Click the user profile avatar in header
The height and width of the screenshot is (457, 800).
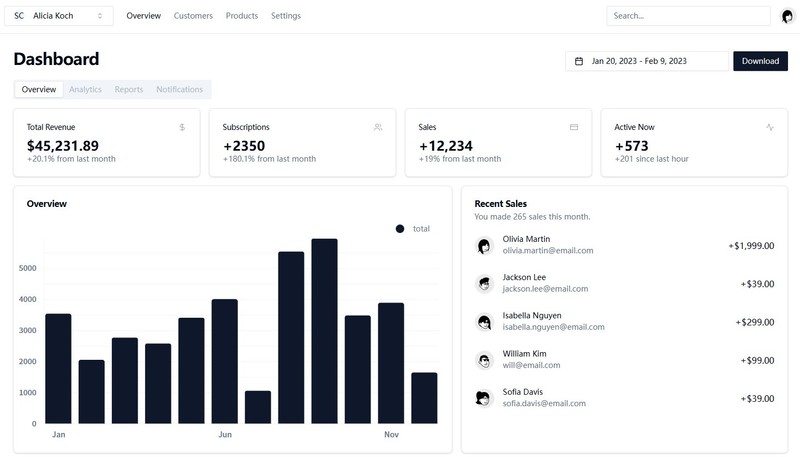coord(787,16)
